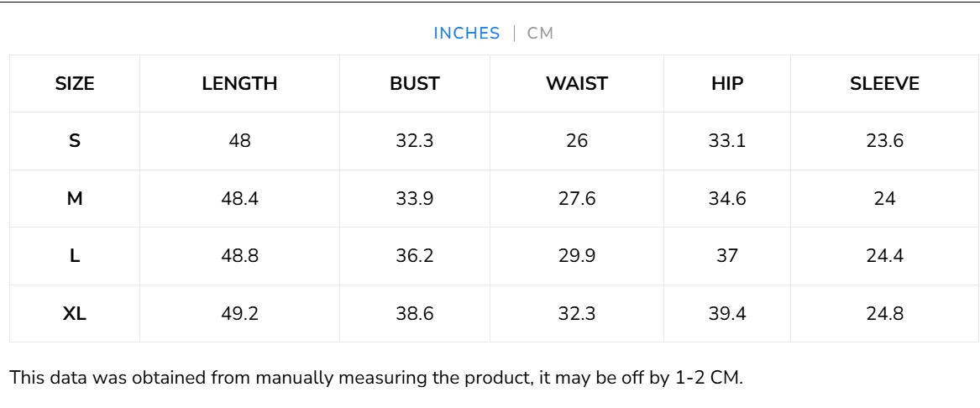This screenshot has height=408, width=980.
Task: Click the size S sleeve value 23.6
Action: pyautogui.click(x=884, y=141)
